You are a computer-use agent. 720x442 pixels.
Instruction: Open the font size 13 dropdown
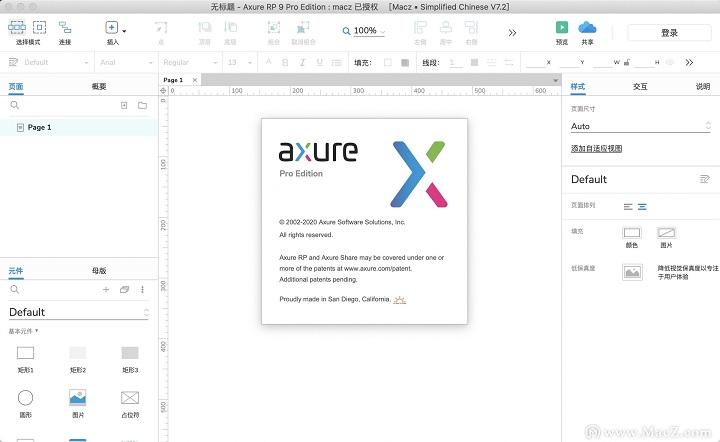tap(240, 62)
